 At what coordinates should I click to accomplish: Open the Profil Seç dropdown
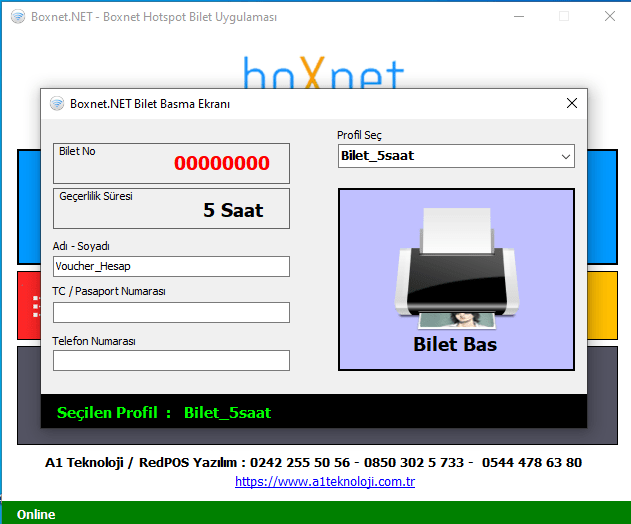pos(456,156)
